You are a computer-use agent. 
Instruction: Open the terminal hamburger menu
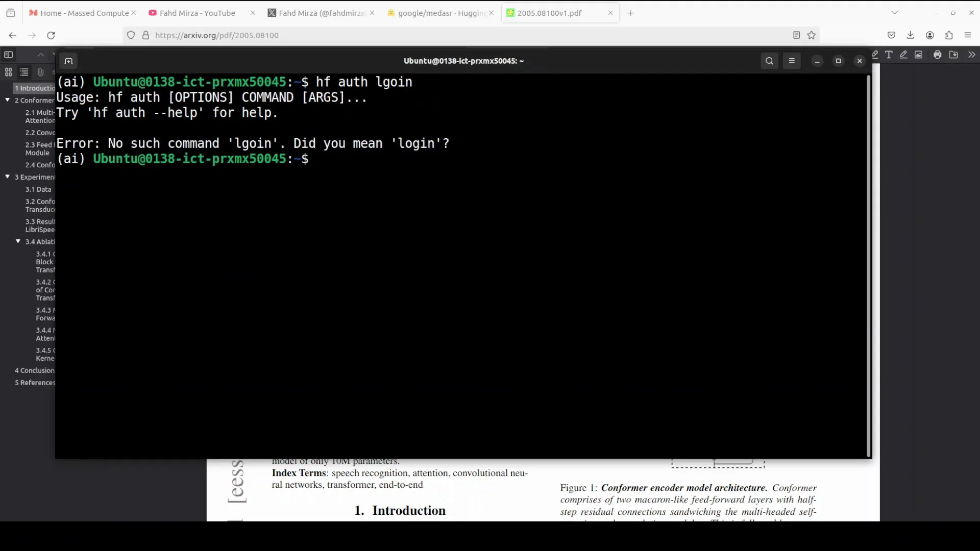coord(792,61)
